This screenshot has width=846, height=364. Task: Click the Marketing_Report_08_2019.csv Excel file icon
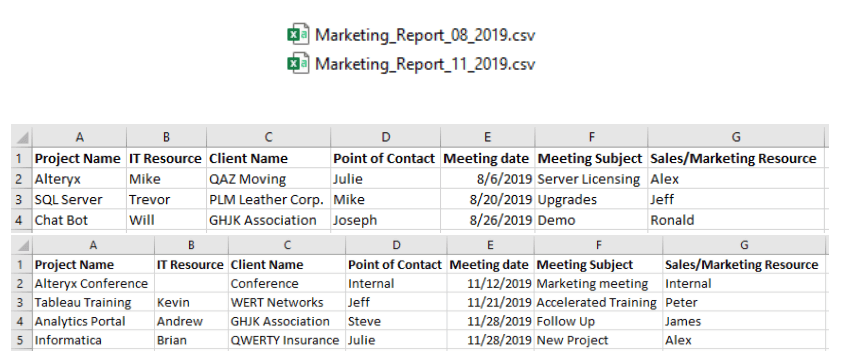click(x=297, y=35)
